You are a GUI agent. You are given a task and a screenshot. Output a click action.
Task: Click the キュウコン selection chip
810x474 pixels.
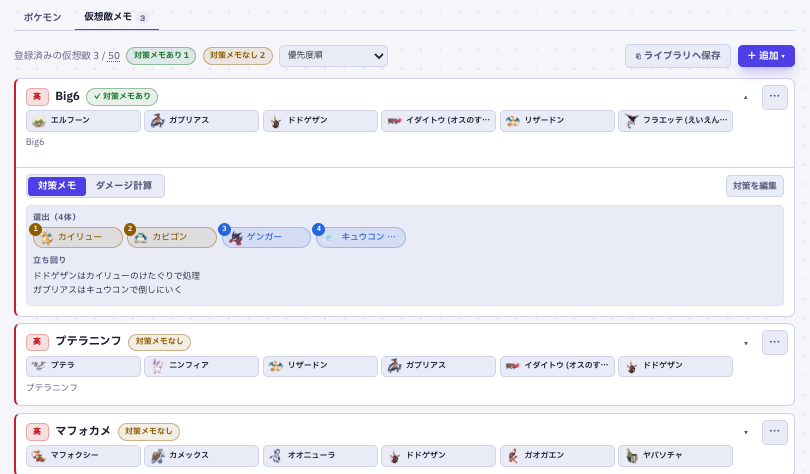pyautogui.click(x=361, y=237)
